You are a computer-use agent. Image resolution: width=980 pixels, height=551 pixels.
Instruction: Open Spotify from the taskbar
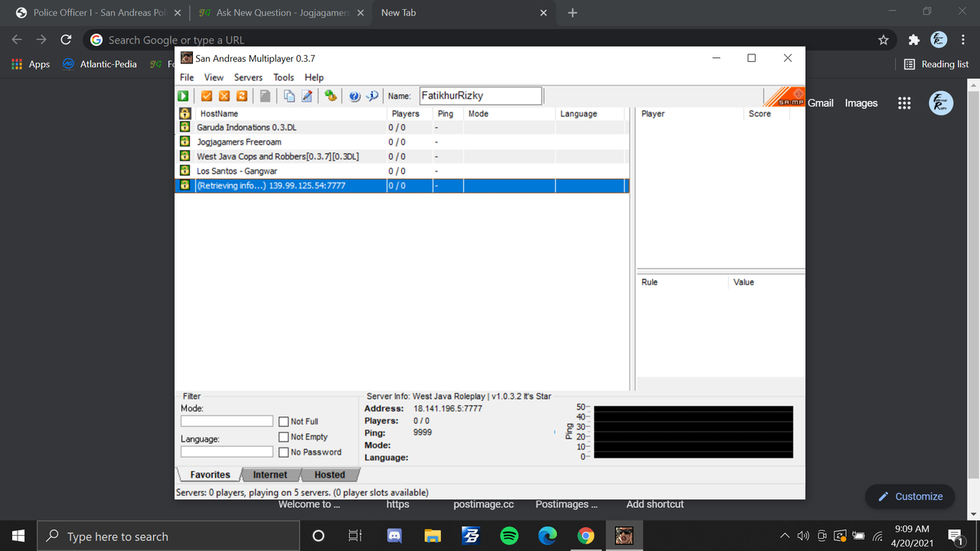509,536
